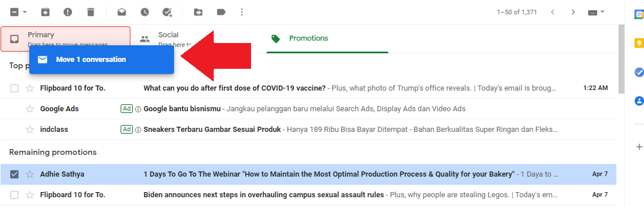Click the Snooze clock icon

145,12
